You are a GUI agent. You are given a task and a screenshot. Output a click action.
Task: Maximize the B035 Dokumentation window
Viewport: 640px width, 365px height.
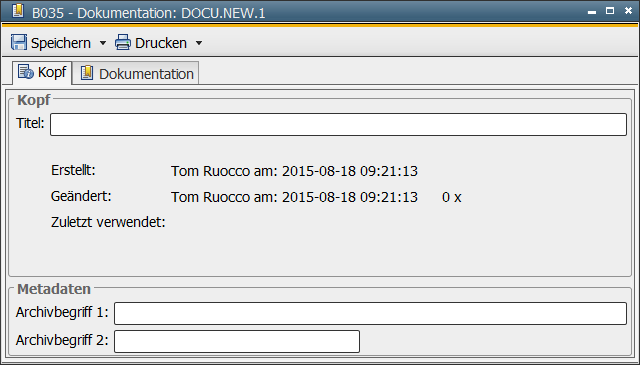(610, 11)
